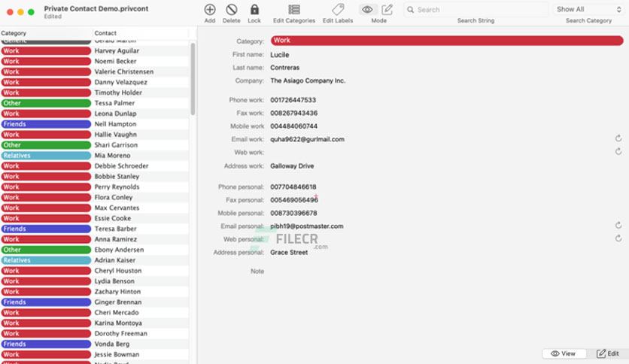Viewport: 629px width, 364px height.
Task: Select contact Teresa Barber
Action: [116, 229]
